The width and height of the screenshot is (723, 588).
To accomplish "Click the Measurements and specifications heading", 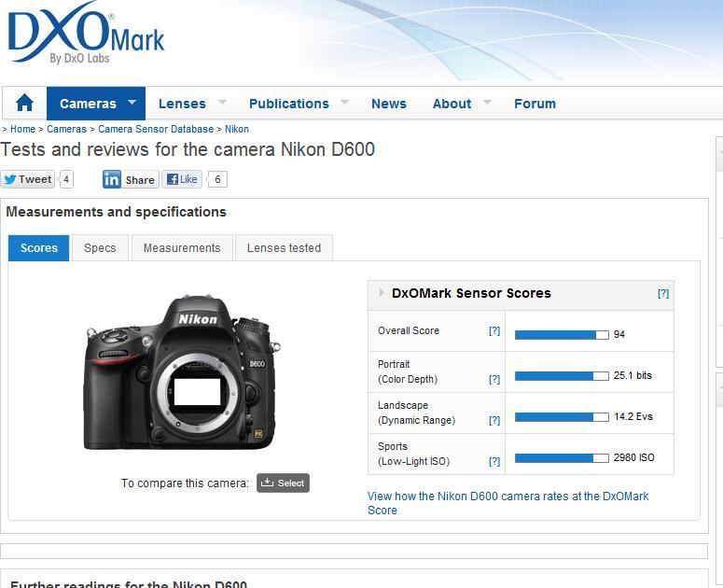I will point(117,212).
